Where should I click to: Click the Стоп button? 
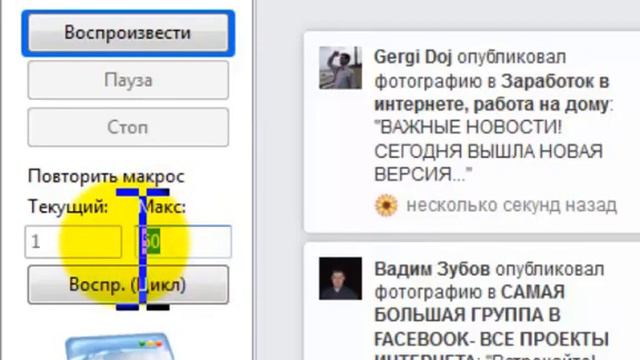(x=128, y=127)
